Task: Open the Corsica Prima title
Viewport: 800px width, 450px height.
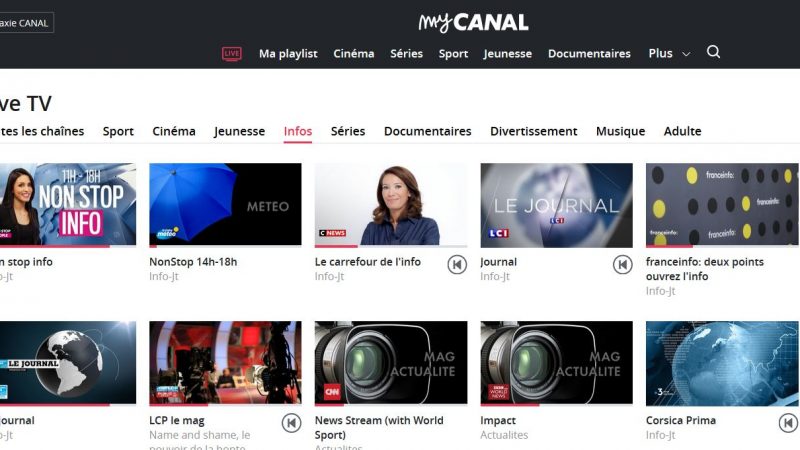Action: pos(681,420)
